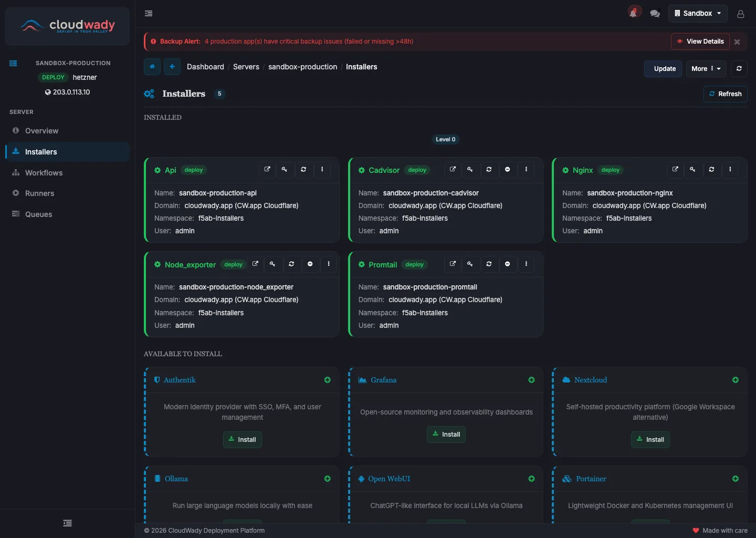Viewport: 756px width, 538px height.
Task: Toggle the sidebar hamburger menu icon
Action: [x=149, y=14]
